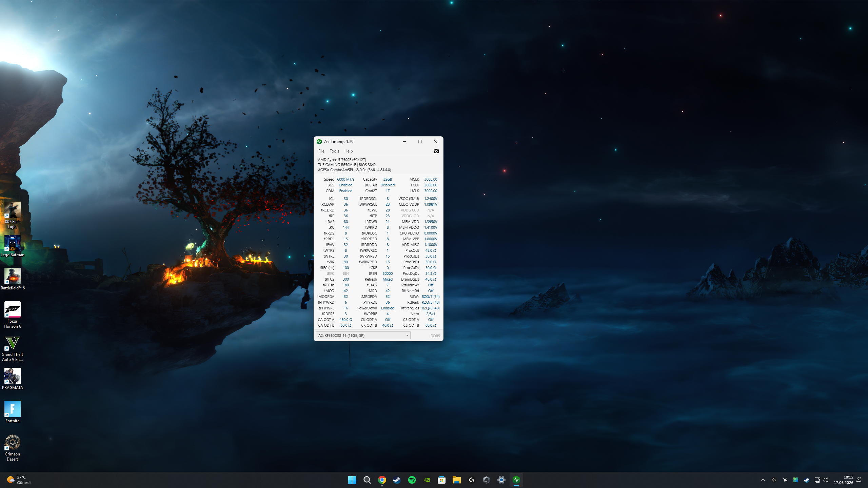Open the Tools menu in ZenTimings
Image resolution: width=868 pixels, height=488 pixels.
coord(334,151)
